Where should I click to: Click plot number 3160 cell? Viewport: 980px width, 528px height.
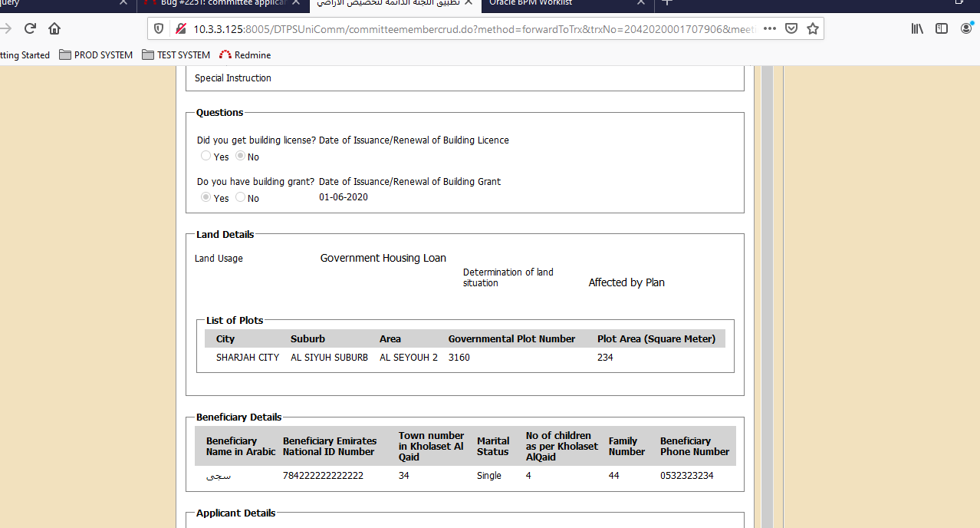(x=459, y=358)
